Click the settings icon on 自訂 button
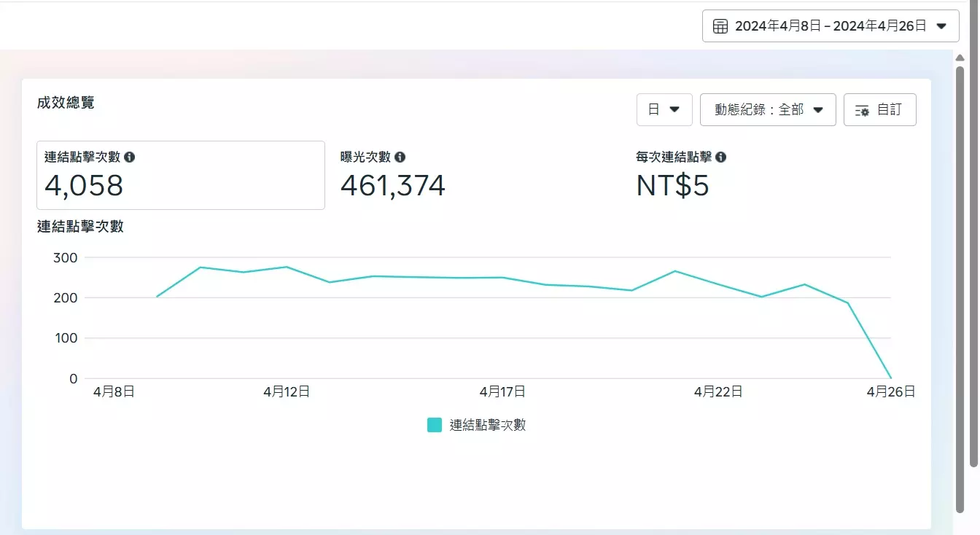 [862, 110]
